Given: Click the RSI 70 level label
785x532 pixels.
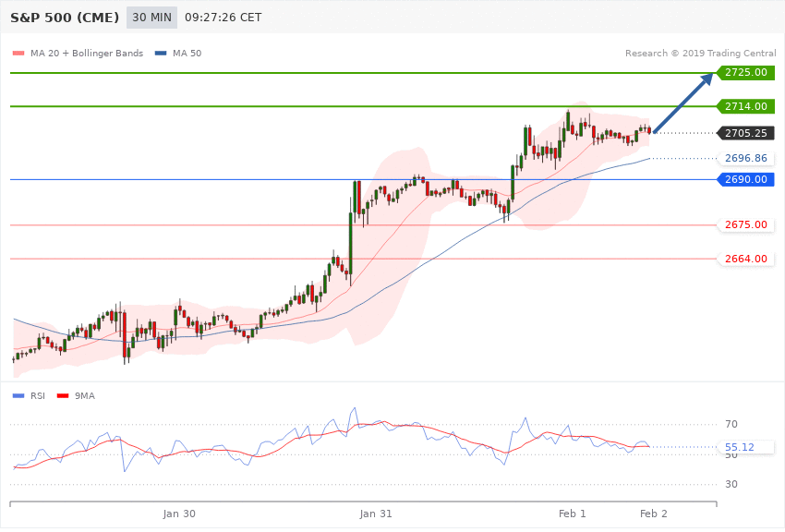Looking at the screenshot, I should click(731, 424).
